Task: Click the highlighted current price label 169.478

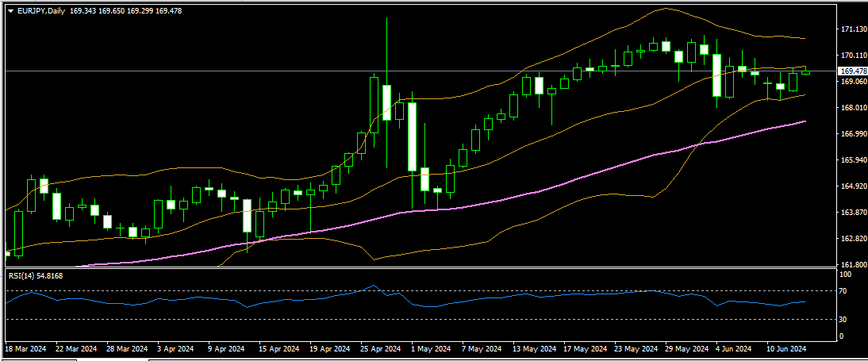Action: point(853,71)
